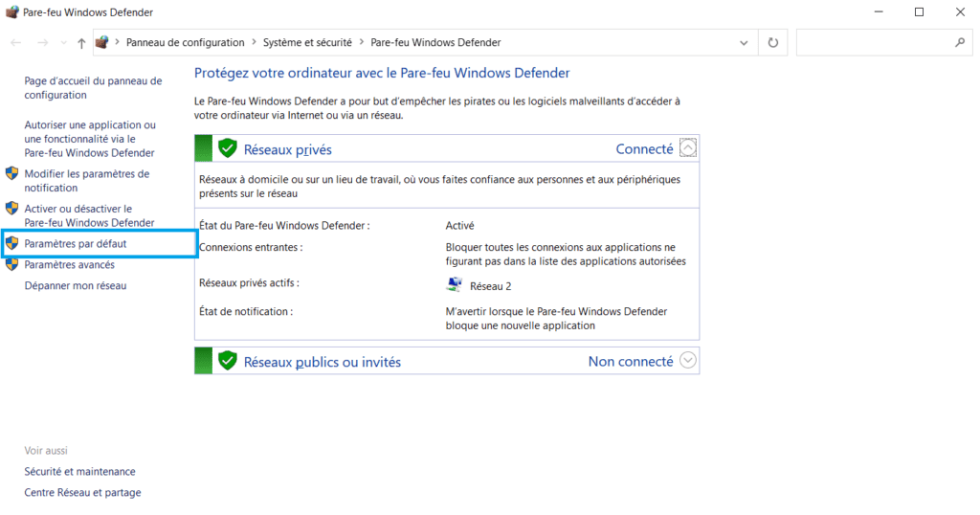This screenshot has width=980, height=515.
Task: Click in the Control Panel search box
Action: coord(875,42)
